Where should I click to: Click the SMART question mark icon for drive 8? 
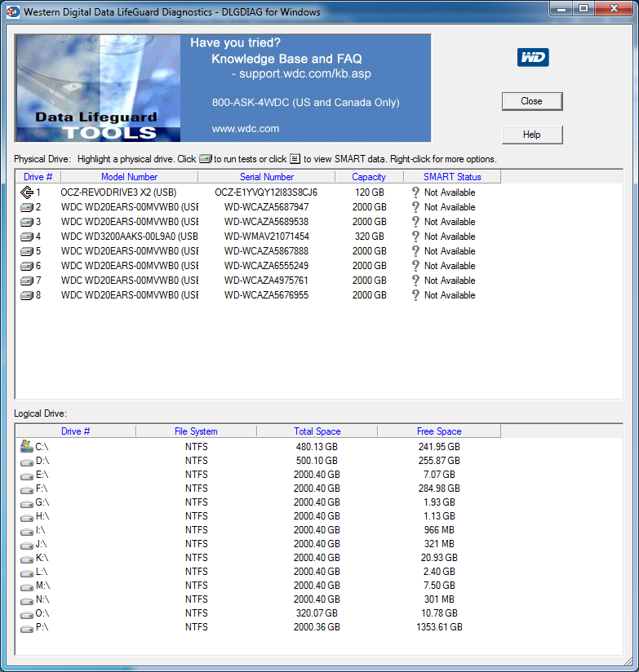[415, 295]
